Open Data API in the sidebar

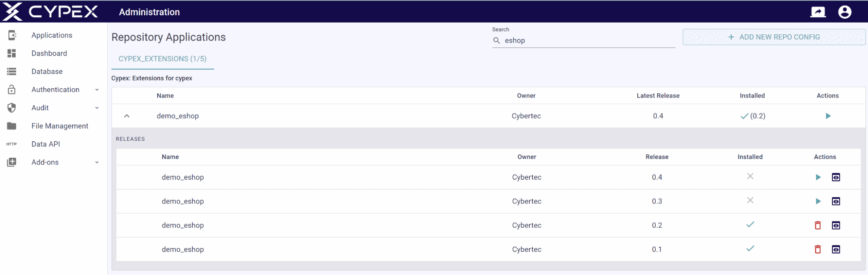tap(46, 144)
